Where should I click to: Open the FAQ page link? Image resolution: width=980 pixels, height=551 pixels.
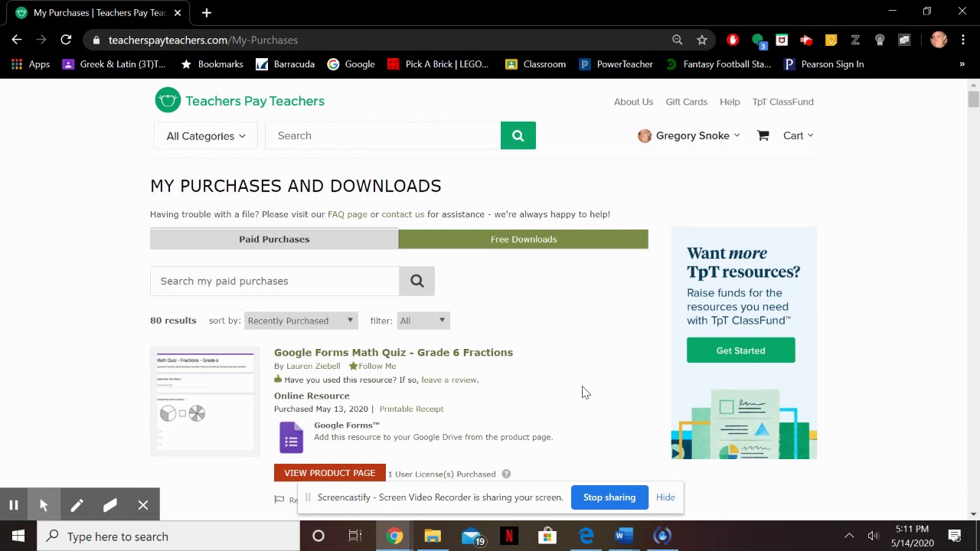(348, 214)
